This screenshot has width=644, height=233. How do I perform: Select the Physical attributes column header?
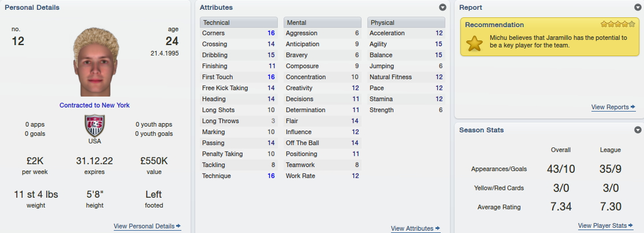coord(406,23)
